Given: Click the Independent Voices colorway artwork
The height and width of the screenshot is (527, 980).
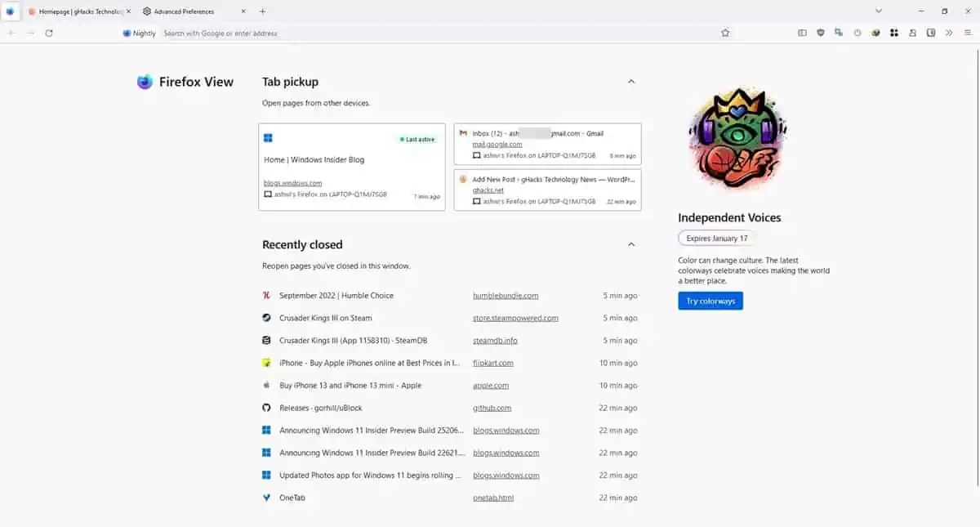Looking at the screenshot, I should pos(737,140).
